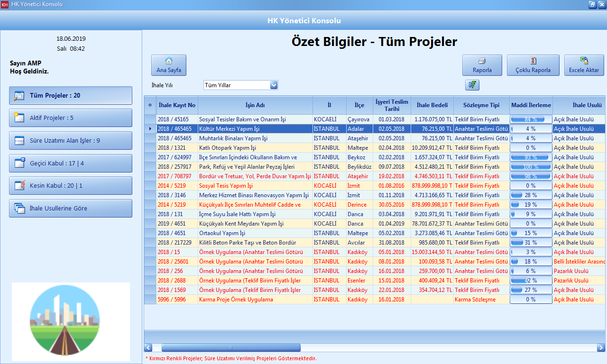The height and width of the screenshot is (364, 607).
Task: Click the green sort icon above table
Action: point(472,85)
